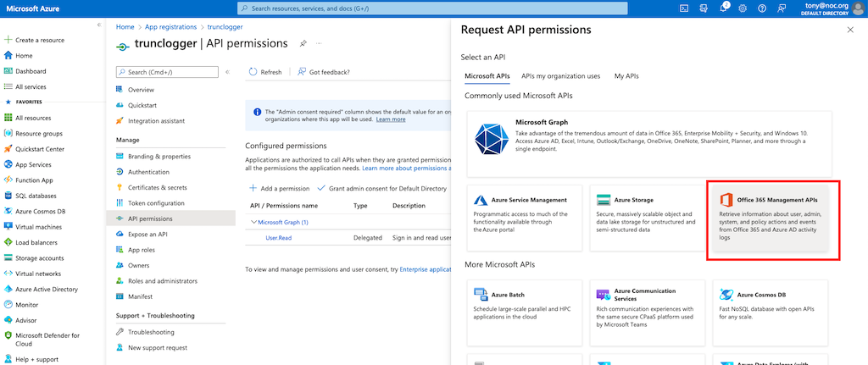
Task: Open Azure Cosmos DB in sidebar
Action: tap(33, 211)
